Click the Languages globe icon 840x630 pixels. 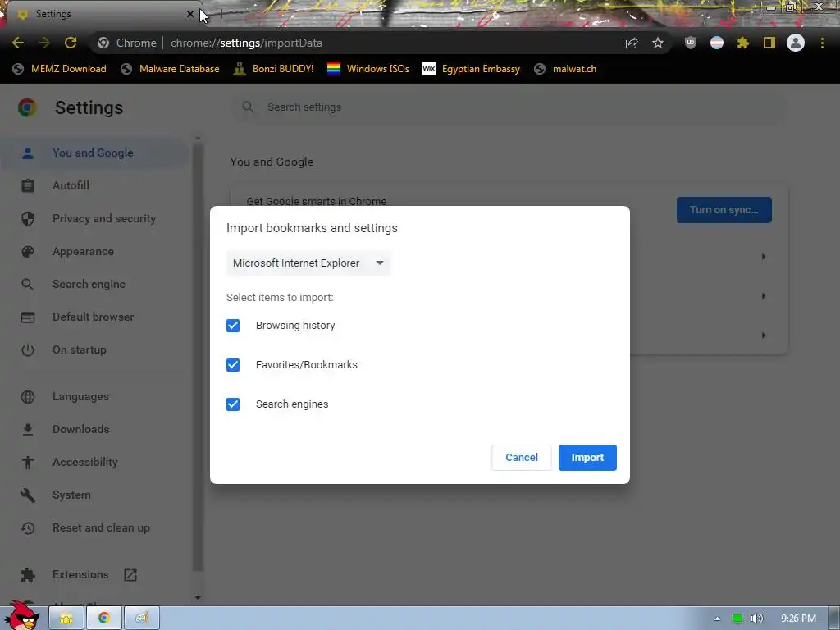coord(28,396)
